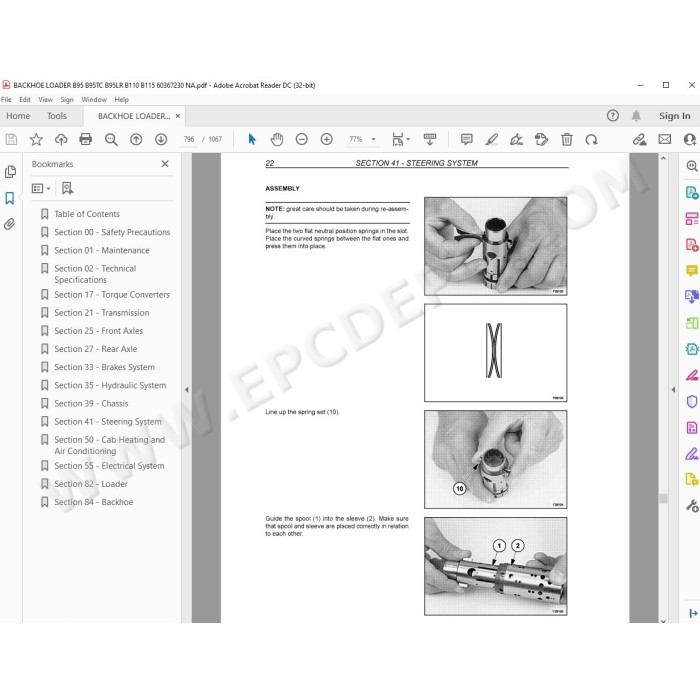Open attachments paperclip panel
Screen dimensions: 700x700
pyautogui.click(x=10, y=224)
